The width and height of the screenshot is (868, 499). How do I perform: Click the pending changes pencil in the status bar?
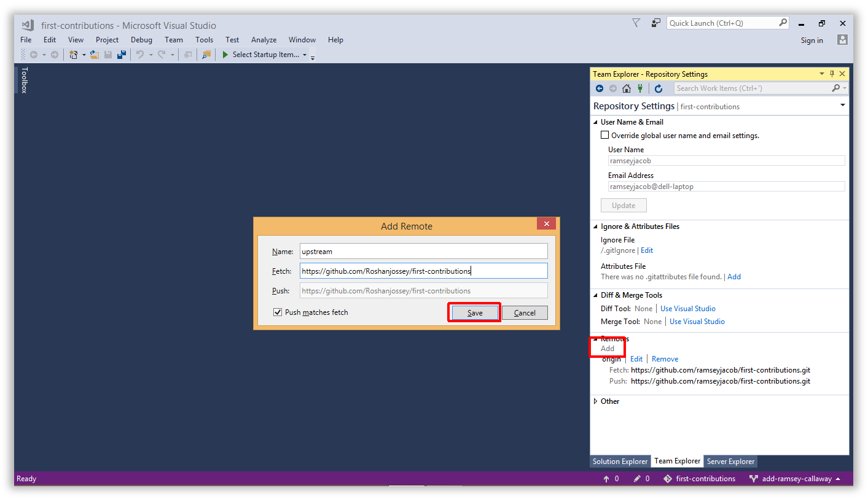(x=637, y=479)
